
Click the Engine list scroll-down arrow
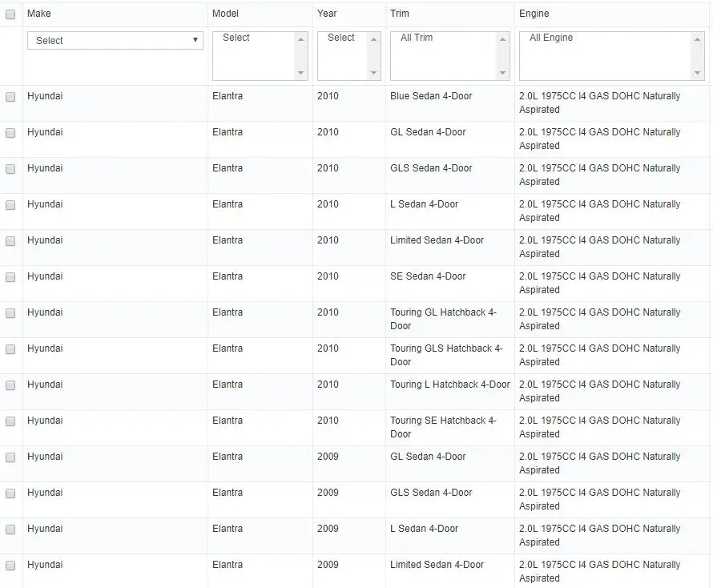coord(697,73)
